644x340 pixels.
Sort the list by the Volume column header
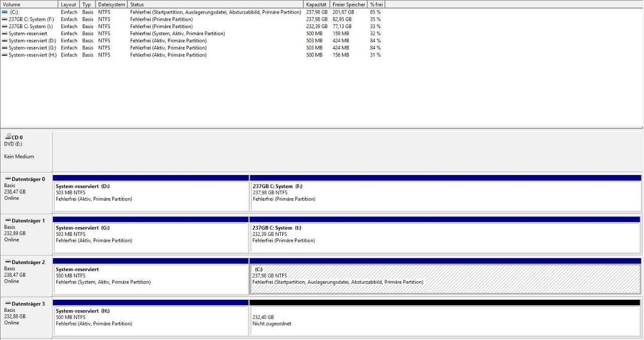29,4
